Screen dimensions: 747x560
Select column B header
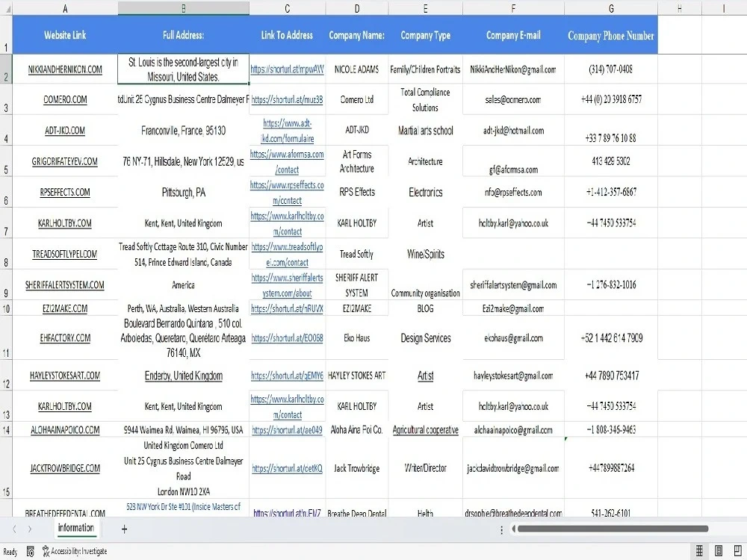click(184, 8)
